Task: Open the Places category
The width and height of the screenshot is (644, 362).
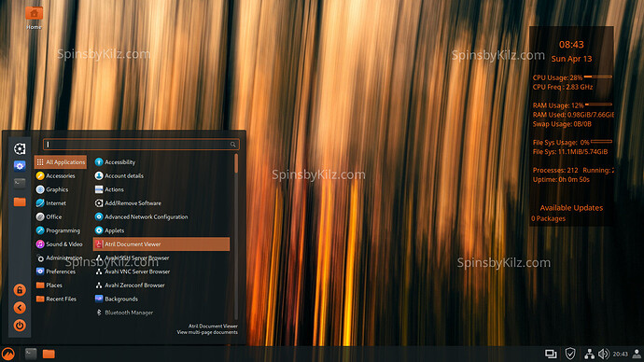Action: point(61,285)
